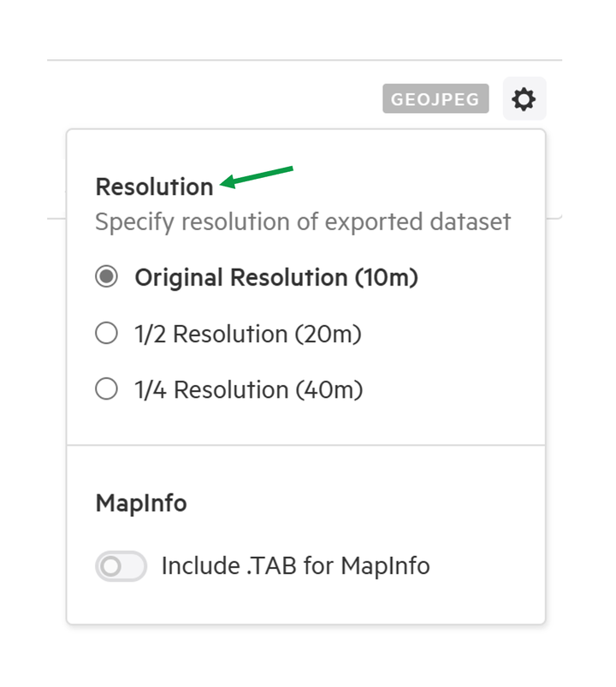Open export settings with the gear icon
Image resolution: width=616 pixels, height=687 pixels.
tap(524, 99)
